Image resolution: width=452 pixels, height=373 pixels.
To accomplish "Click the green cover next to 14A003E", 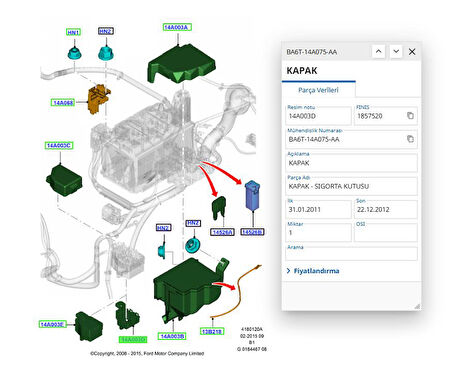I will 89,326.
